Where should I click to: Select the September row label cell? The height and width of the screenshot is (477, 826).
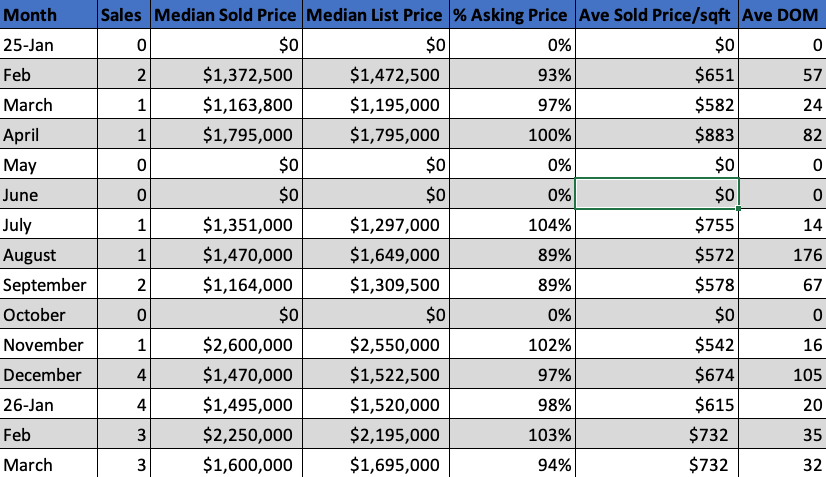[49, 285]
